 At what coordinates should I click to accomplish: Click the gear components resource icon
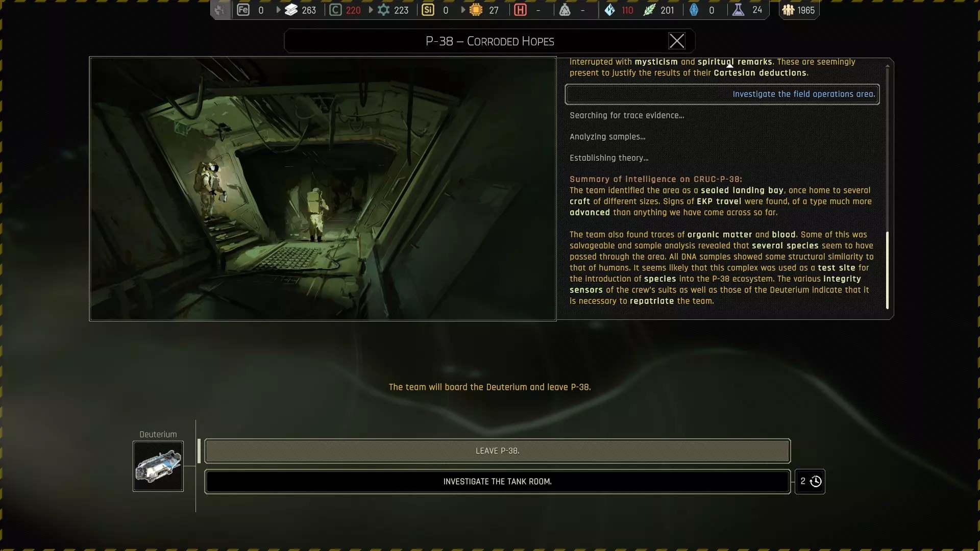pos(383,10)
